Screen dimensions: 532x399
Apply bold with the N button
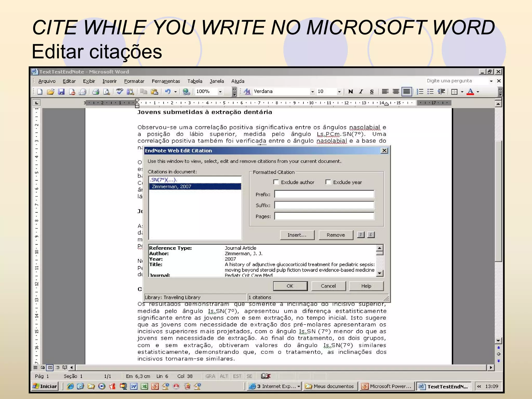pos(351,92)
